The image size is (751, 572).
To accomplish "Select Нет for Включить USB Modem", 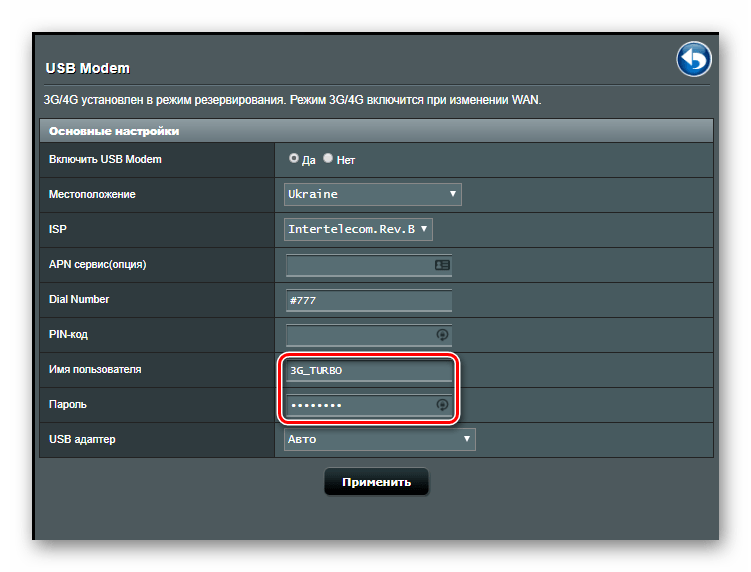I will point(328,158).
